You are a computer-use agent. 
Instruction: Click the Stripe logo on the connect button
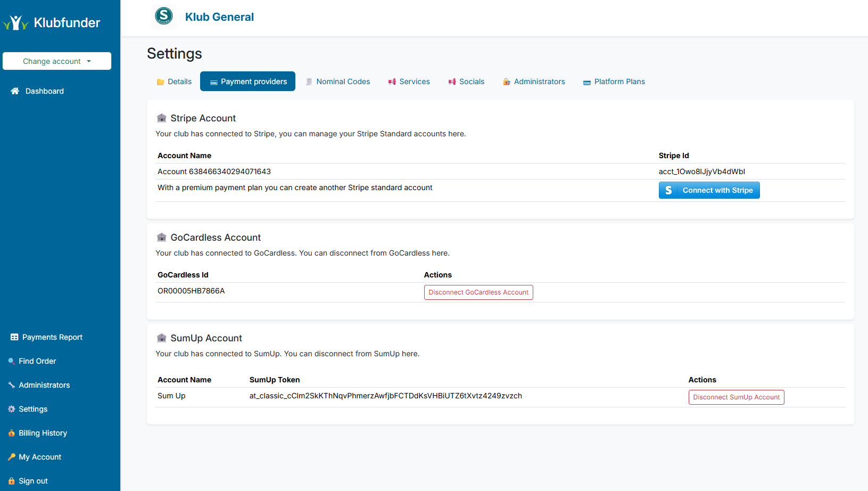pos(668,190)
